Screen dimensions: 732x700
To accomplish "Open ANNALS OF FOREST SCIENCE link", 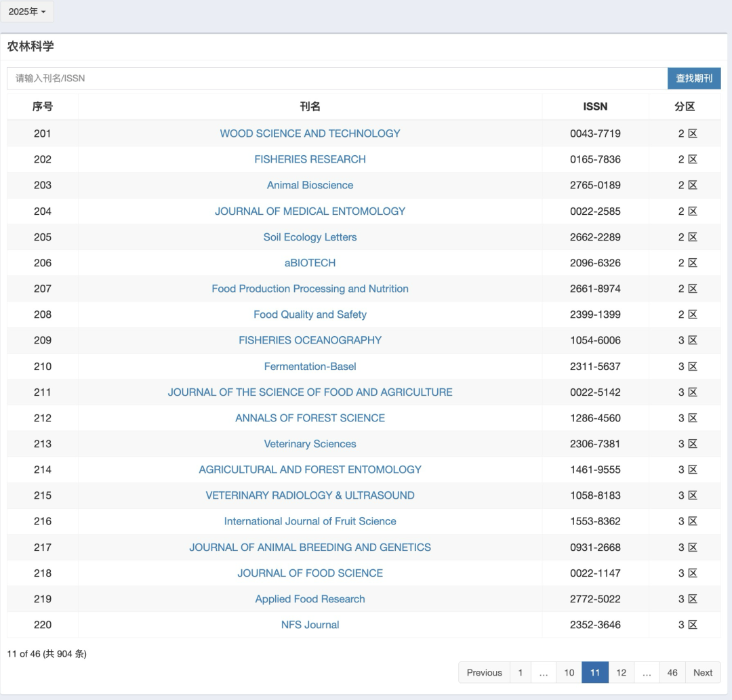I will (310, 418).
